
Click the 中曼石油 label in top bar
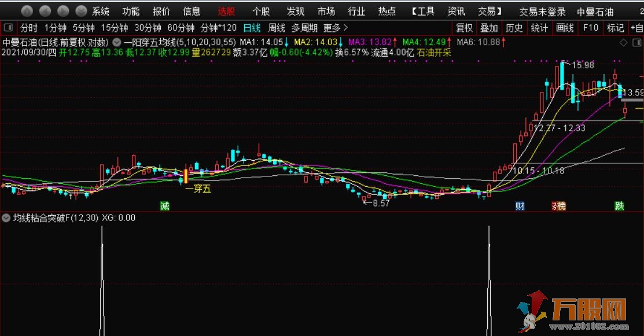coord(595,12)
